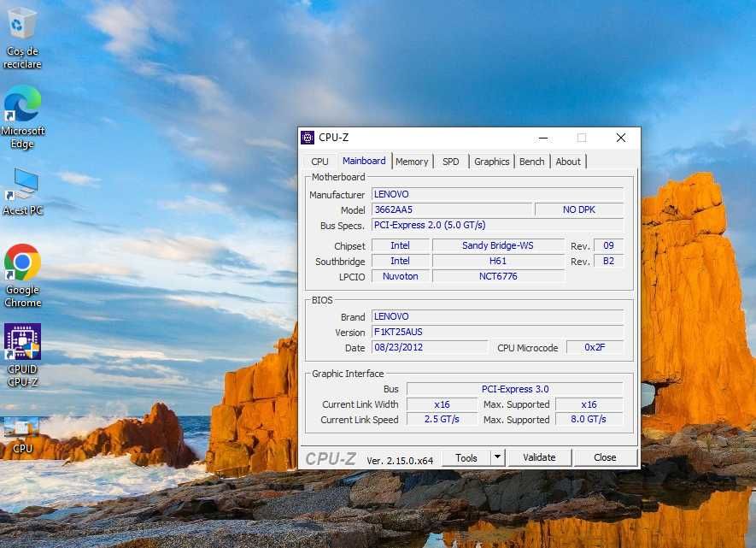Screen dimensions: 756x548
Task: Click the Current Link Width value x16
Action: [442, 404]
